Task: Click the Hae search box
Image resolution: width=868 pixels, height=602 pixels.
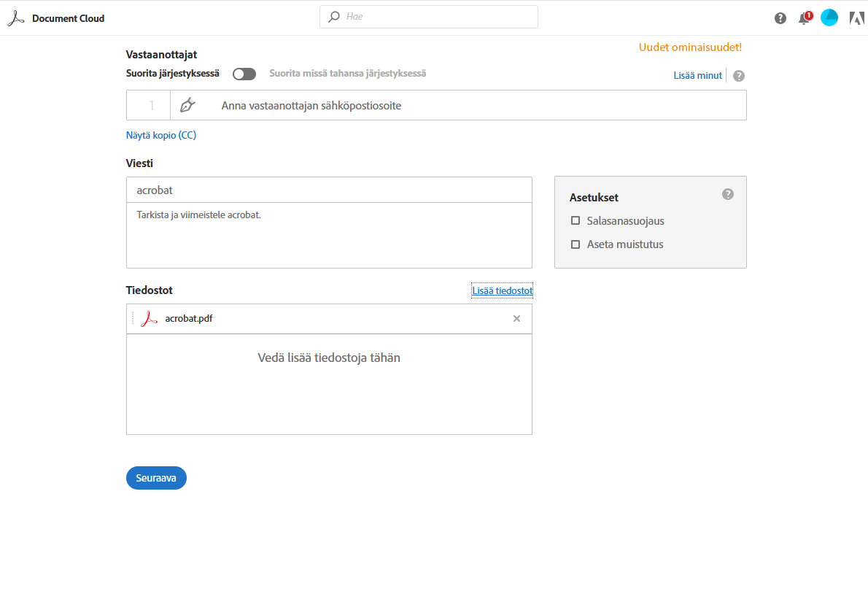Action: (x=438, y=17)
